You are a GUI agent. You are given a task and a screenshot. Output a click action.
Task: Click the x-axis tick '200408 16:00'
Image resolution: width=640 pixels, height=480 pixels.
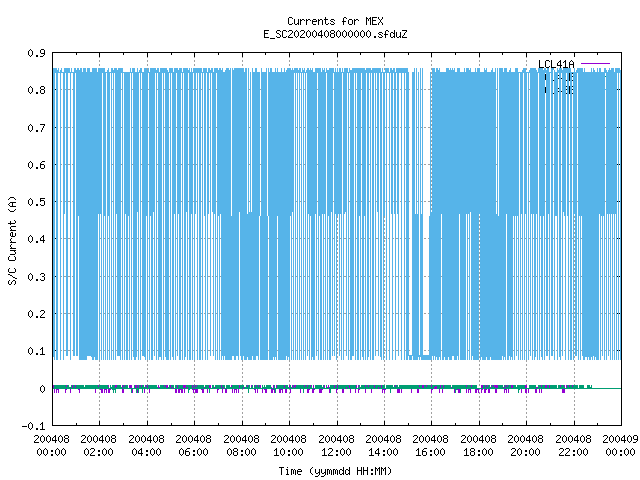(431, 446)
